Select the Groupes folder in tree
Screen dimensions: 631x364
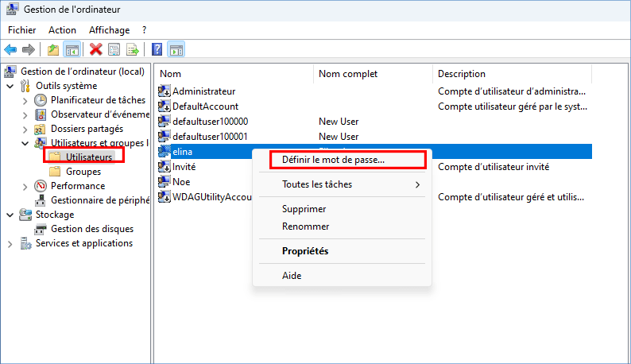(x=83, y=172)
